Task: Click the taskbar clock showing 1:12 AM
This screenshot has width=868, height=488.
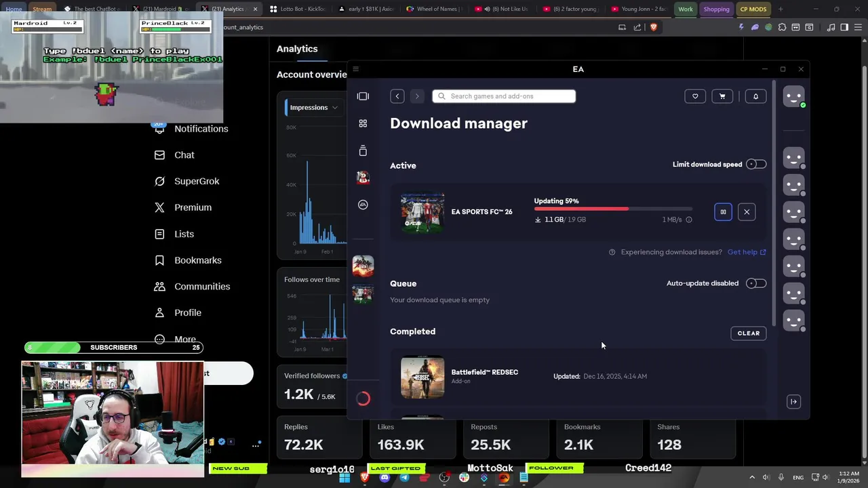Action: point(848,478)
